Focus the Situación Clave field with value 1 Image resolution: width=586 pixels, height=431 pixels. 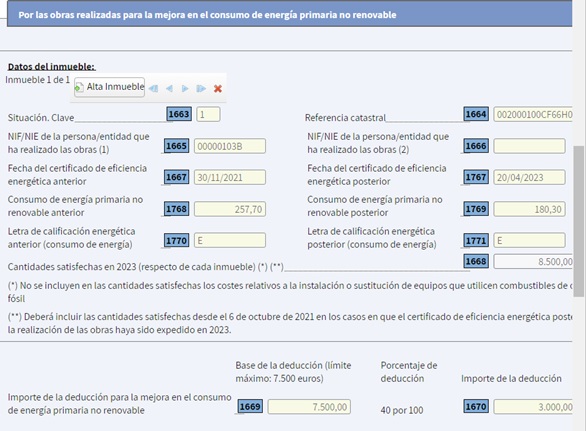[208, 114]
